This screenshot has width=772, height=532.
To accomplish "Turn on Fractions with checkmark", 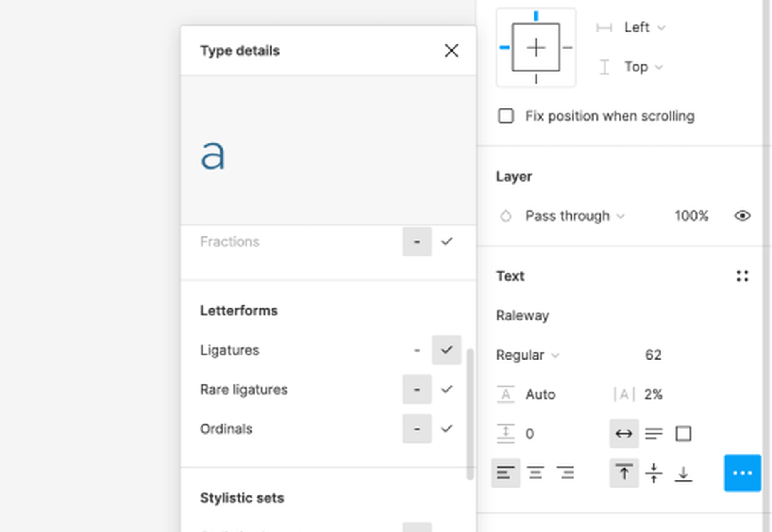I will 447,241.
